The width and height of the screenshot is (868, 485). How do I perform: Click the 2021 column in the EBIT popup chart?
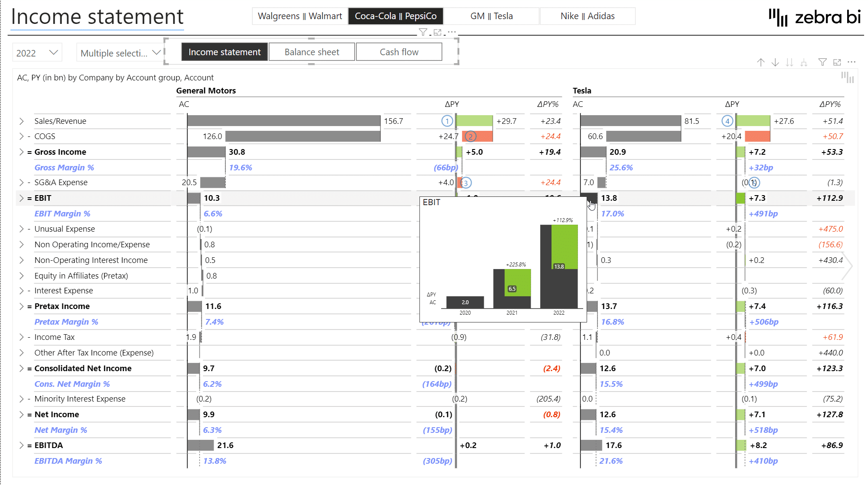click(x=512, y=289)
